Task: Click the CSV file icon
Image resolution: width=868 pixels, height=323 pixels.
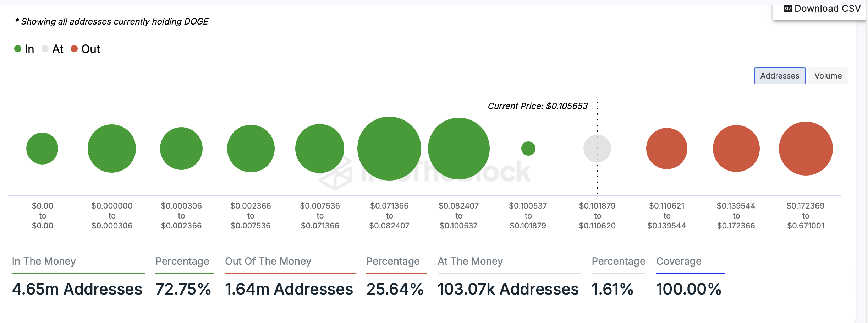Action: (788, 9)
